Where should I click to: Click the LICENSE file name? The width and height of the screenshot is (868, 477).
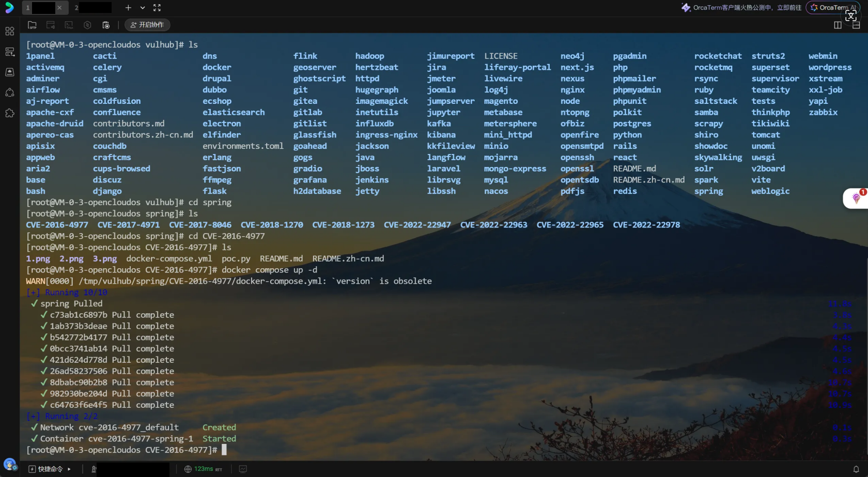pos(501,56)
